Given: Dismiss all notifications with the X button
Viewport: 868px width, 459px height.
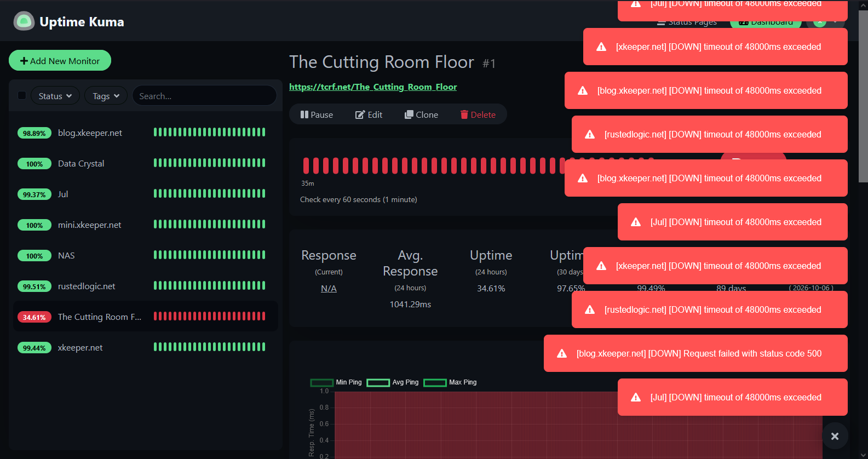Looking at the screenshot, I should [x=835, y=436].
